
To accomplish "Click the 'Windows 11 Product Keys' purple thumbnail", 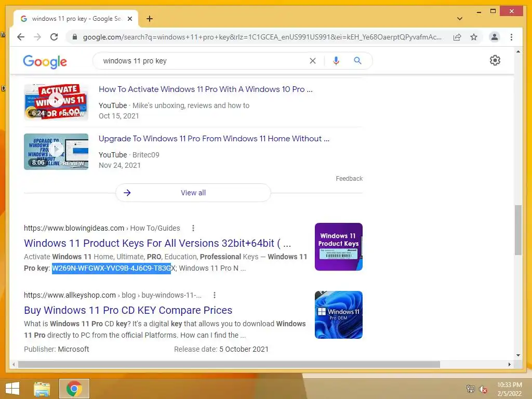I will (x=339, y=247).
